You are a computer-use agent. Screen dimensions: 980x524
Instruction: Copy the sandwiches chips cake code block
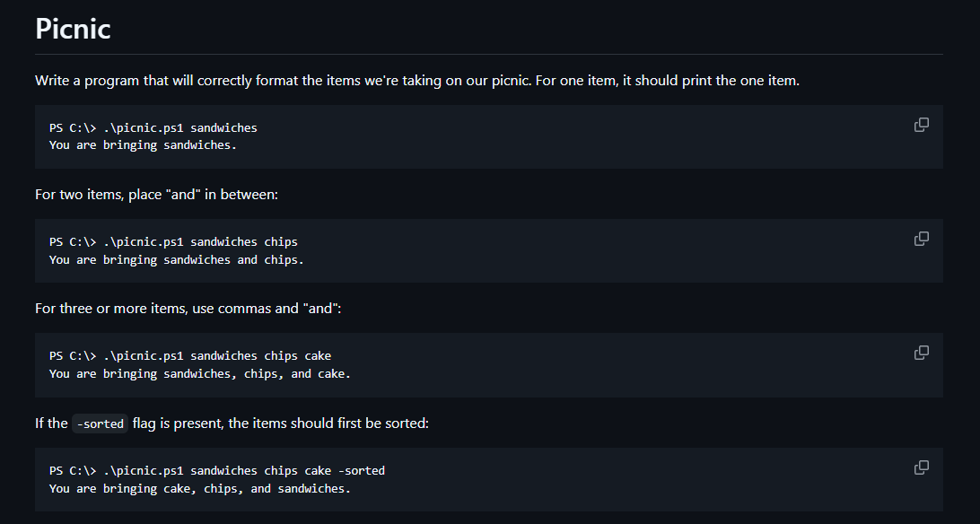922,353
